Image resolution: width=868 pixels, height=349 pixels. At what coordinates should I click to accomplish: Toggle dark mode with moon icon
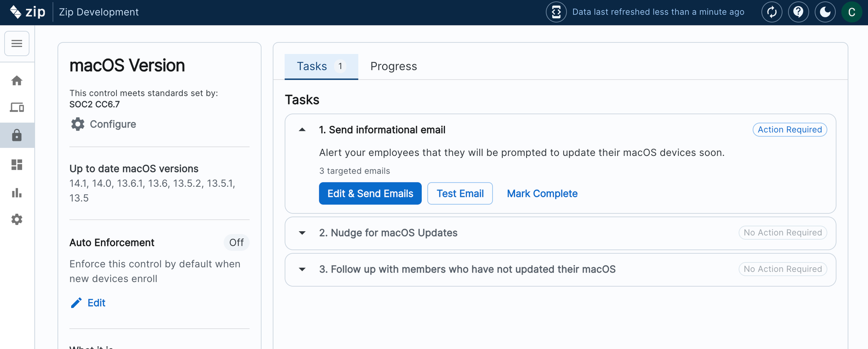(x=825, y=12)
